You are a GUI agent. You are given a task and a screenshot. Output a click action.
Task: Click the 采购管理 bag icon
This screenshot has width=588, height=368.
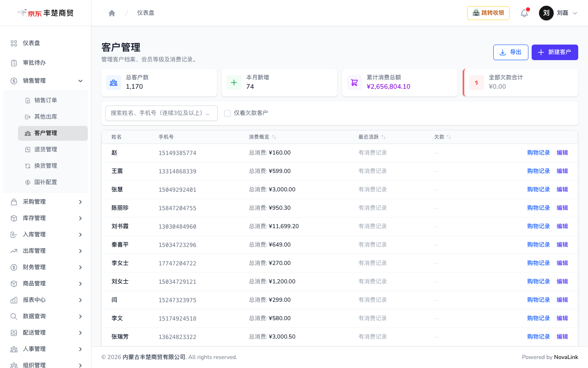click(14, 202)
